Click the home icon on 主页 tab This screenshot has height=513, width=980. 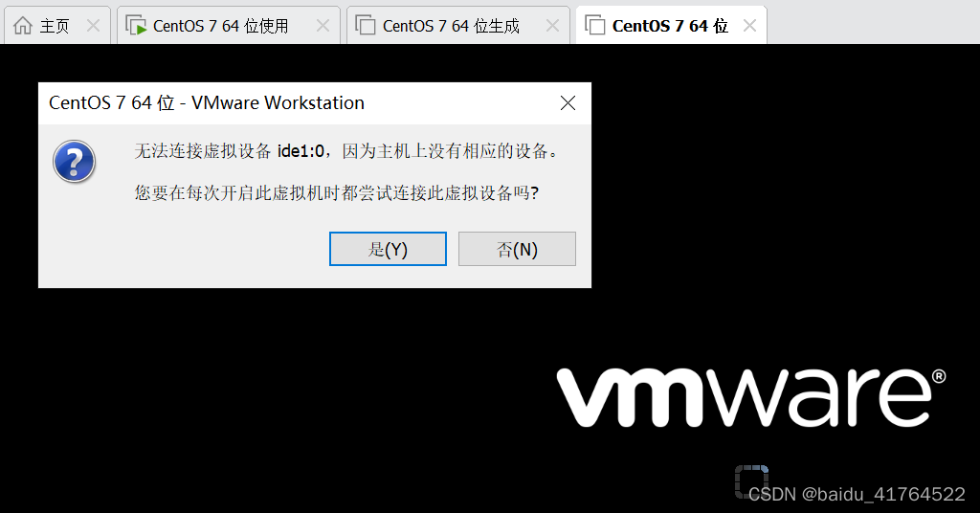23,26
